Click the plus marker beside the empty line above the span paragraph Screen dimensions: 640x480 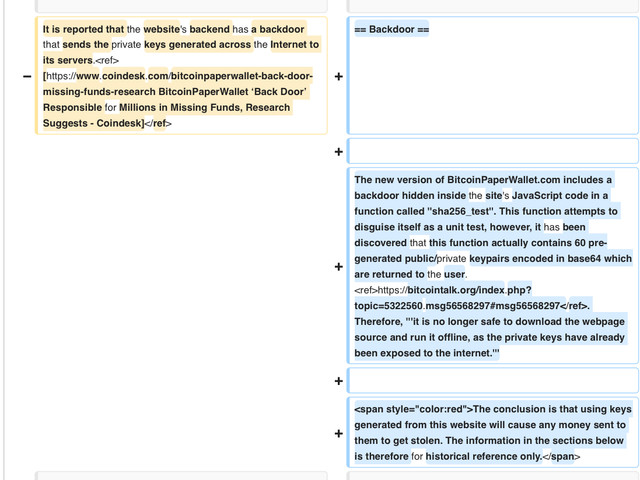(338, 381)
